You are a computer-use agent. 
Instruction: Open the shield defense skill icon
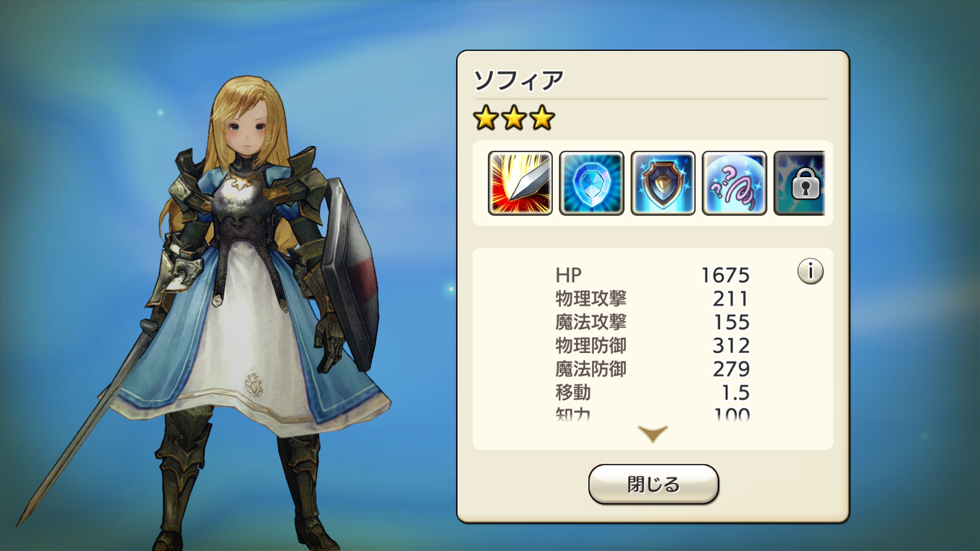click(x=663, y=183)
